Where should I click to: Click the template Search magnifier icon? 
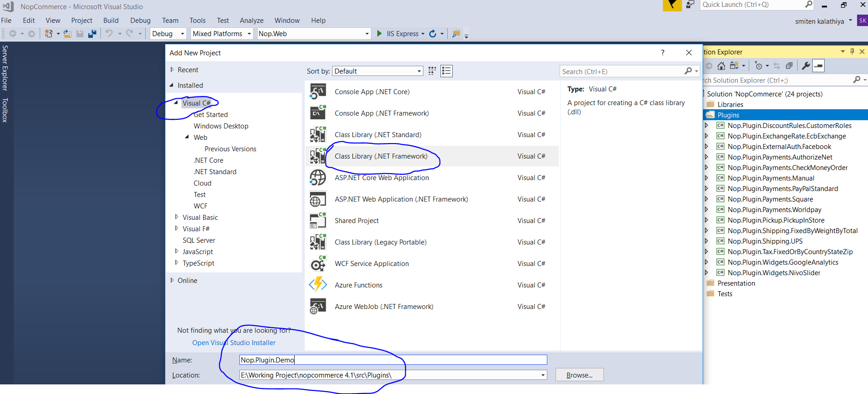click(688, 71)
